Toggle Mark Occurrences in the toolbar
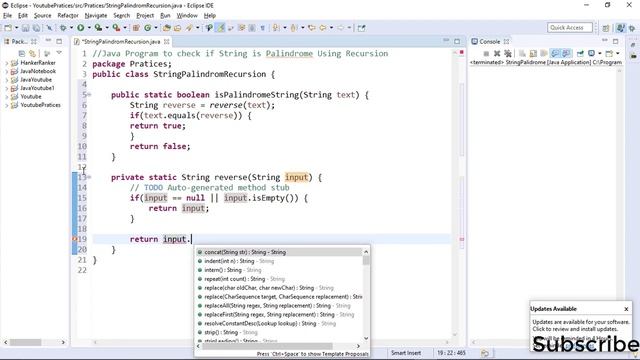This screenshot has width=640, height=360. pyautogui.click(x=220, y=28)
